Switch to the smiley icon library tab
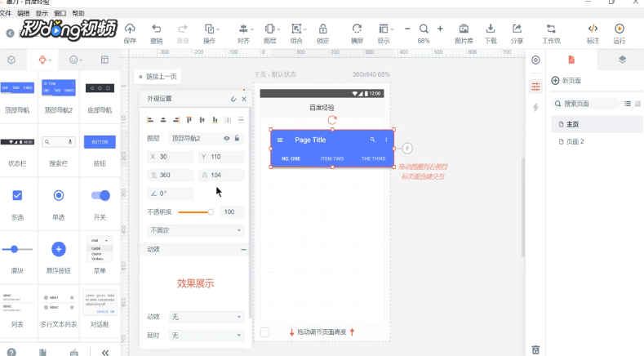 (x=73, y=60)
